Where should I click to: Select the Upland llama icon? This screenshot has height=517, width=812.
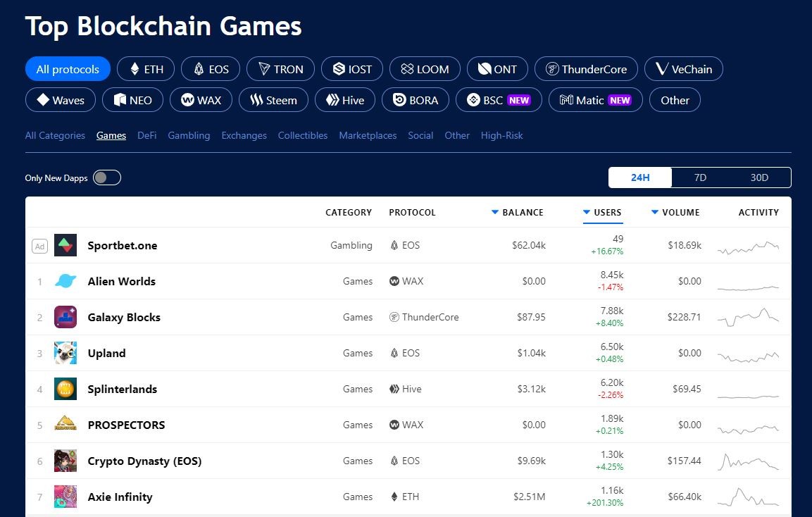[65, 353]
